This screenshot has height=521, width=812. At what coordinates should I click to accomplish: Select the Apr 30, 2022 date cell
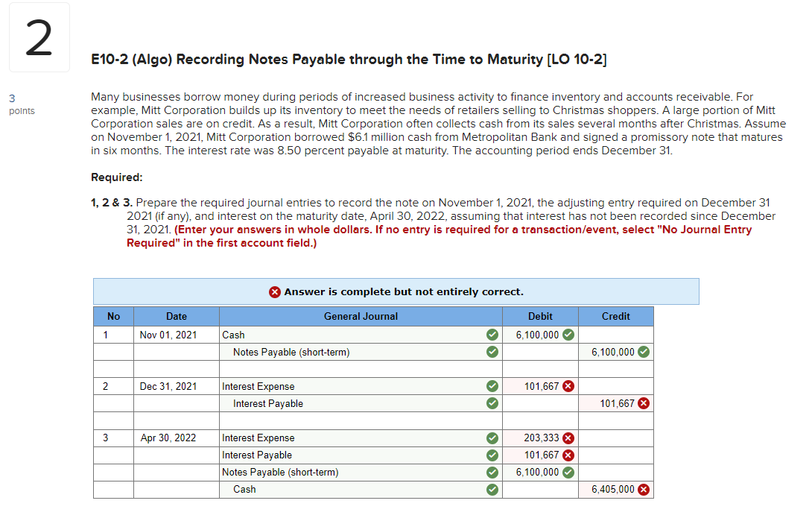pos(176,438)
